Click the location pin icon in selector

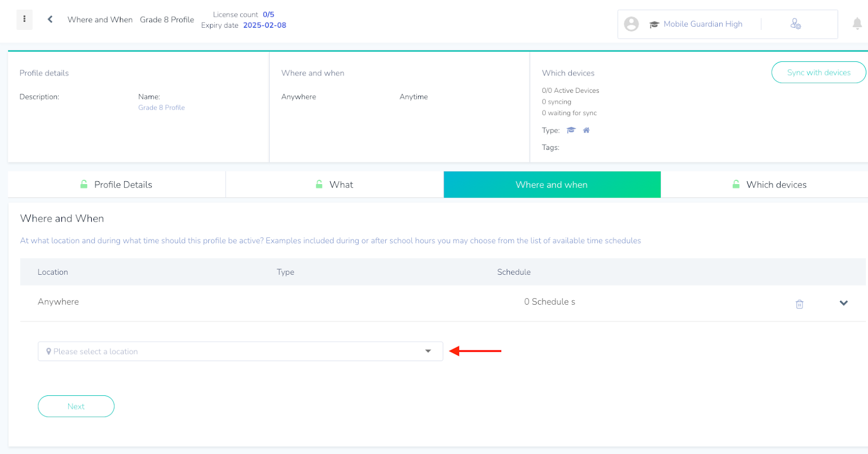[x=49, y=351]
